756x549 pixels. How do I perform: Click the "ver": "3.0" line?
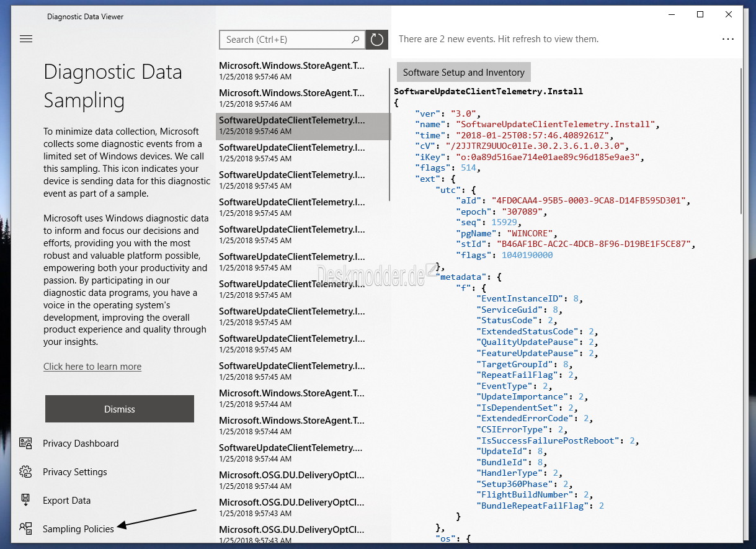click(x=448, y=114)
